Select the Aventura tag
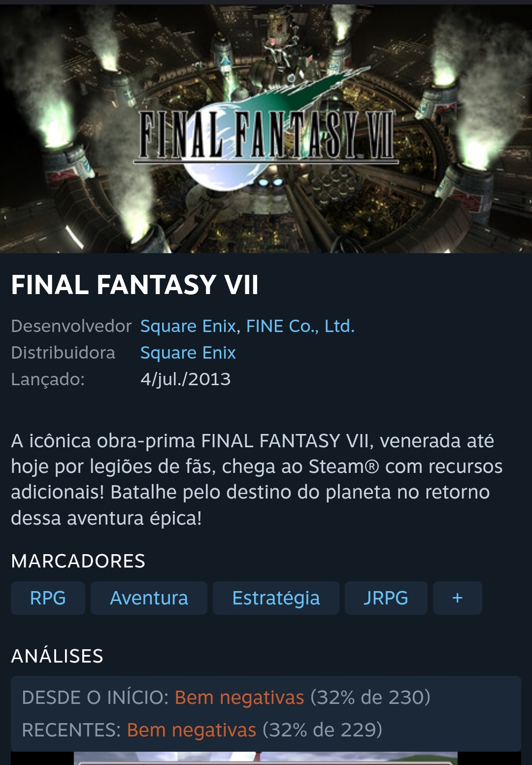The height and width of the screenshot is (765, 532). click(149, 598)
